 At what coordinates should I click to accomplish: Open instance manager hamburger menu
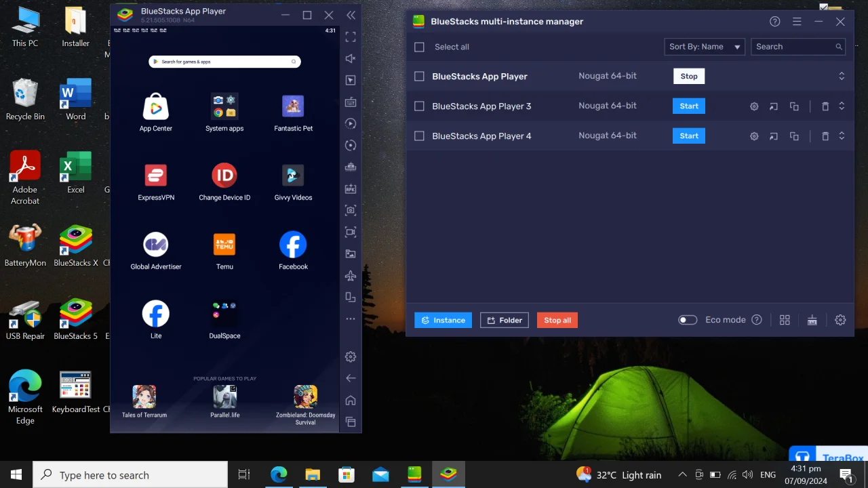pyautogui.click(x=797, y=22)
